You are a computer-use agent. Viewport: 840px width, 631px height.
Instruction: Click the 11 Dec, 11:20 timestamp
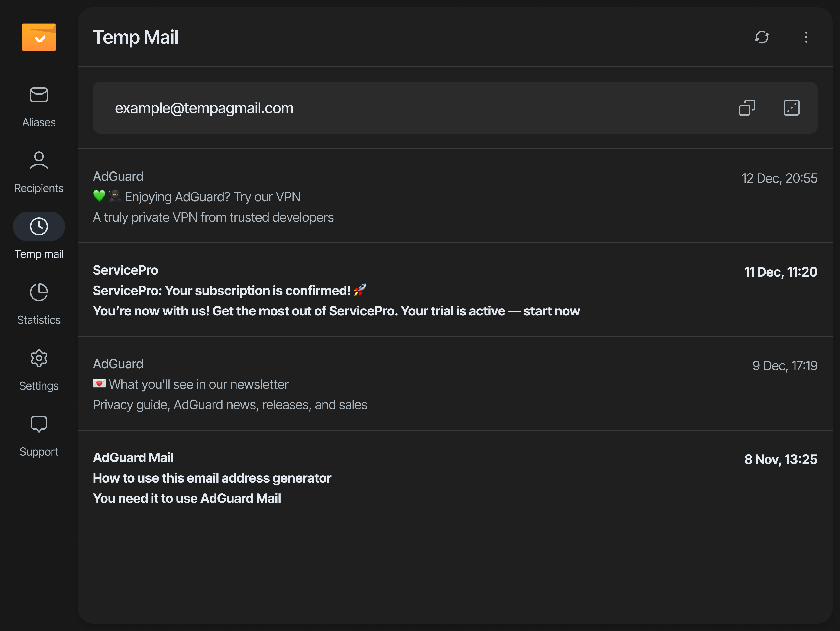pos(780,272)
